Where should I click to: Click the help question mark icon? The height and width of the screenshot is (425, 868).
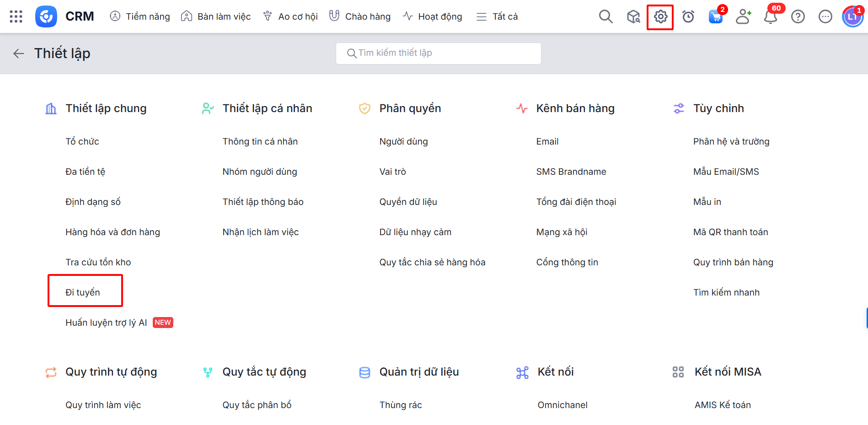pos(798,17)
